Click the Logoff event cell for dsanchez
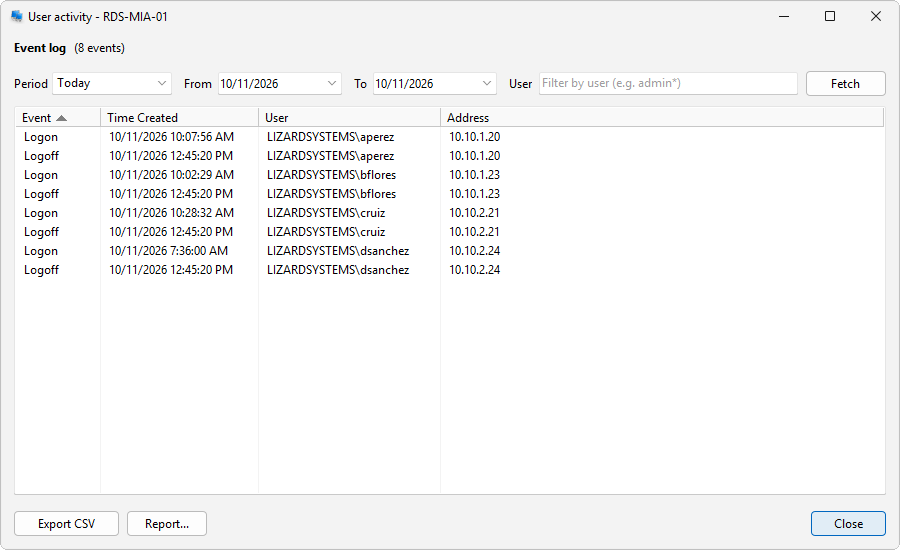 point(41,270)
